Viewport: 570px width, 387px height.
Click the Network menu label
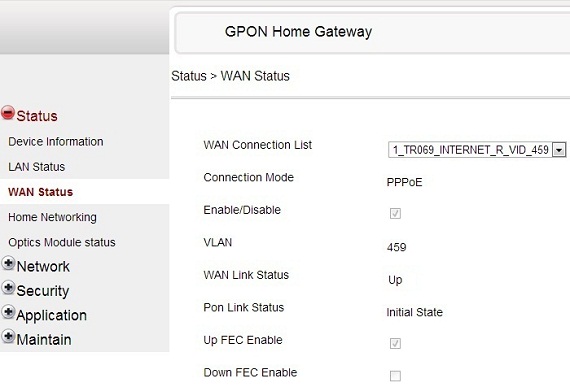tap(43, 266)
